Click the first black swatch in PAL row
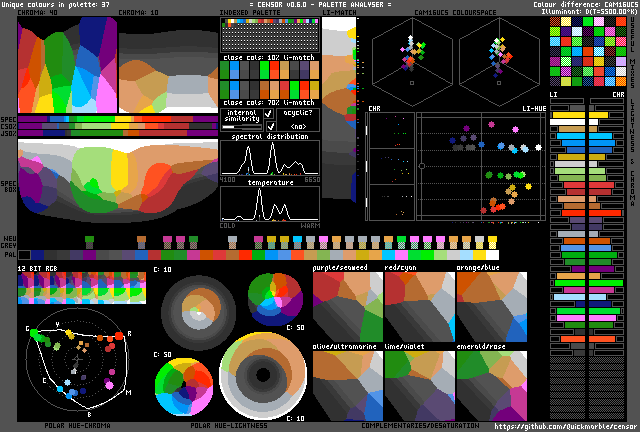 tap(24, 255)
